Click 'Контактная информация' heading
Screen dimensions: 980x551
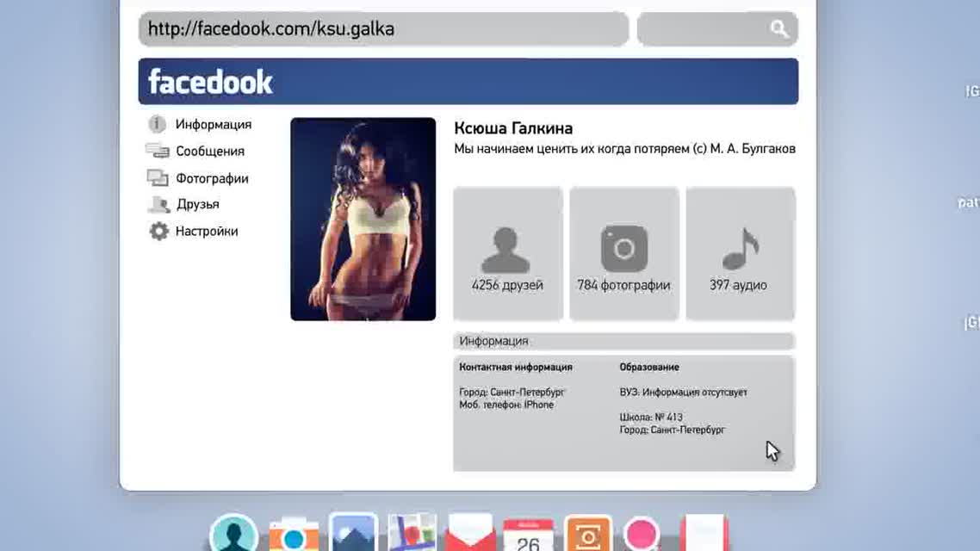click(x=516, y=368)
